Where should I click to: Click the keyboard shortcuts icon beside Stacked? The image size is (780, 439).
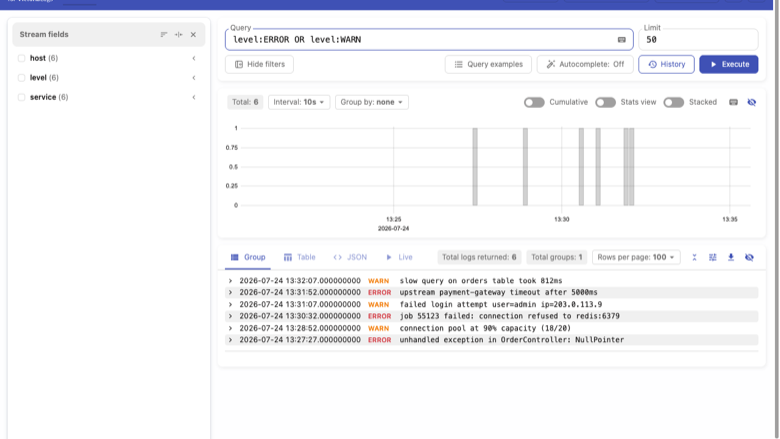point(733,102)
